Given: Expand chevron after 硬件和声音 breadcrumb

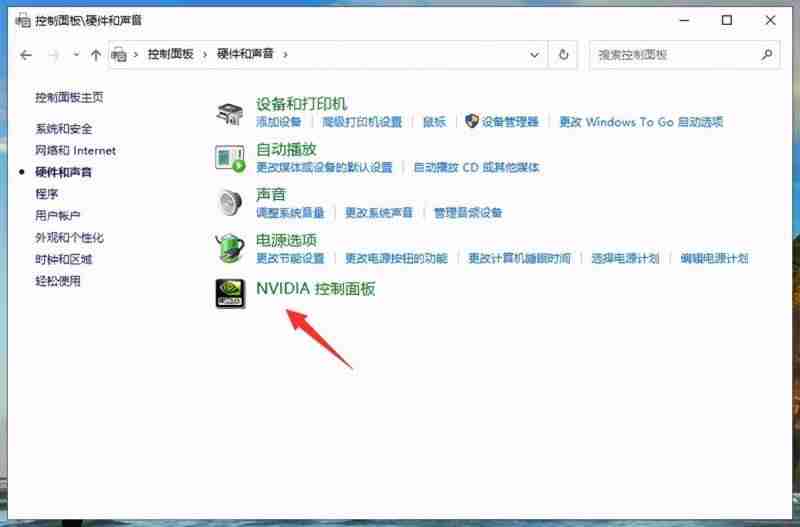Looking at the screenshot, I should (x=285, y=54).
